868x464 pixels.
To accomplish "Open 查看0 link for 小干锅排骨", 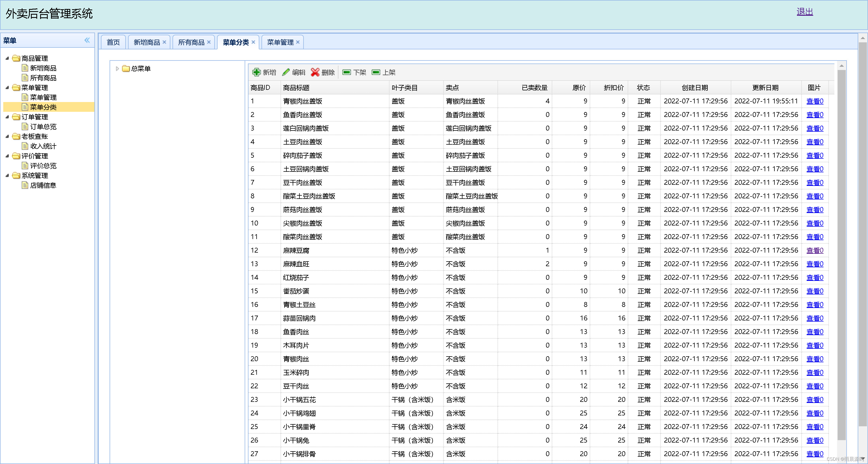I will pos(815,454).
